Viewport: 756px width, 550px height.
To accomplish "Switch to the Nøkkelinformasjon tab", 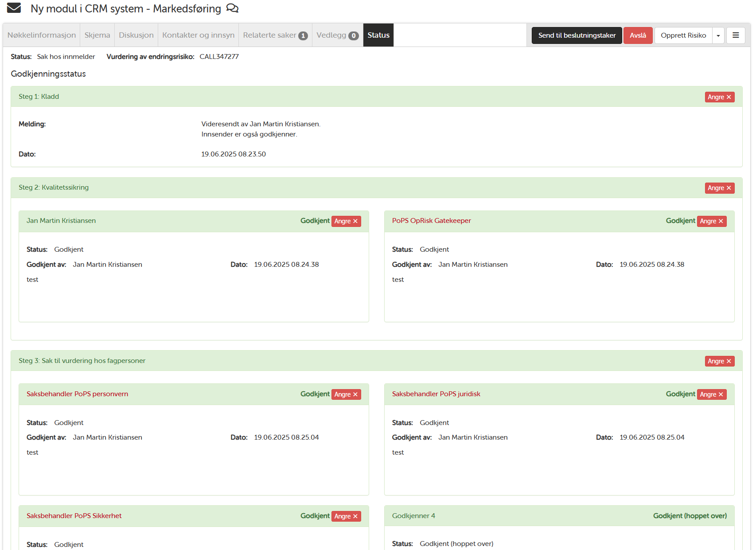I will [42, 35].
